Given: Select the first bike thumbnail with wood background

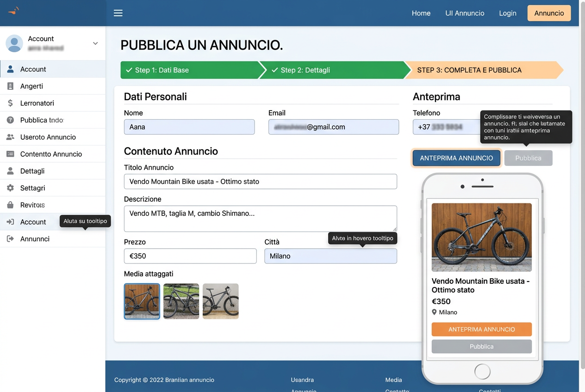Looking at the screenshot, I should 142,301.
